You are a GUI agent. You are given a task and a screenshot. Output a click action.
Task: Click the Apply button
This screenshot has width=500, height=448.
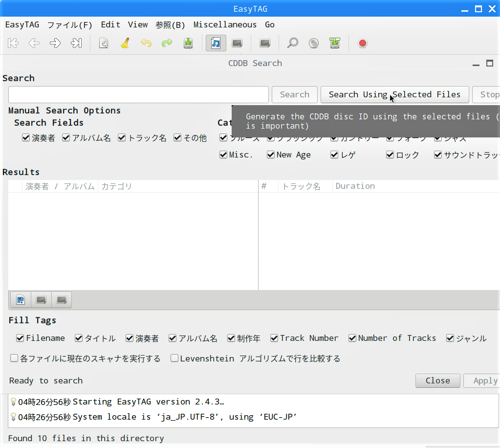pyautogui.click(x=482, y=381)
